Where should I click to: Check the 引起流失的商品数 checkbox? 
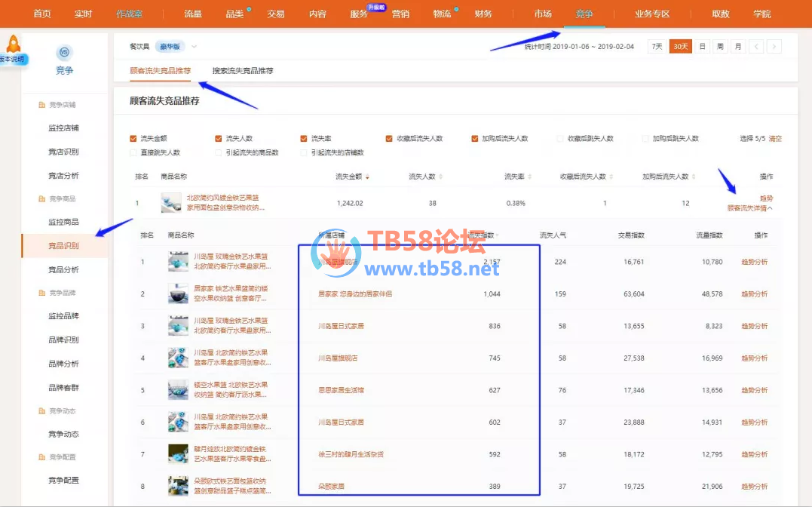click(x=219, y=152)
